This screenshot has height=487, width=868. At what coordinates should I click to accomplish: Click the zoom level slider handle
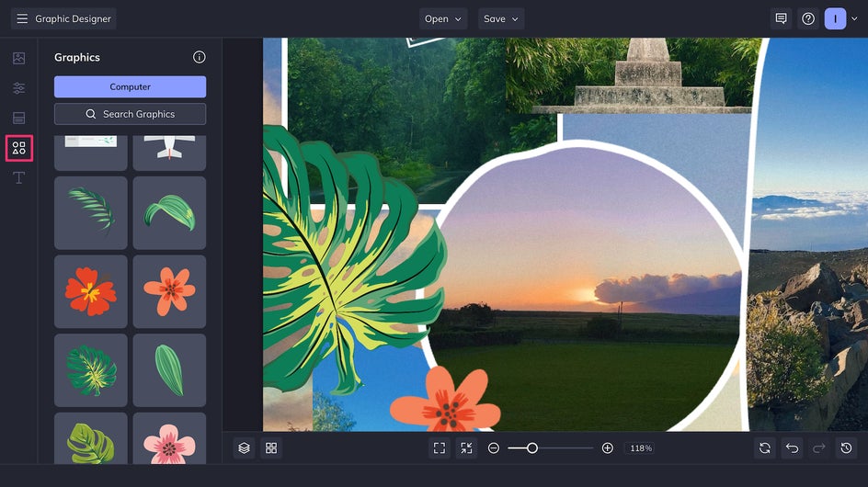(532, 447)
